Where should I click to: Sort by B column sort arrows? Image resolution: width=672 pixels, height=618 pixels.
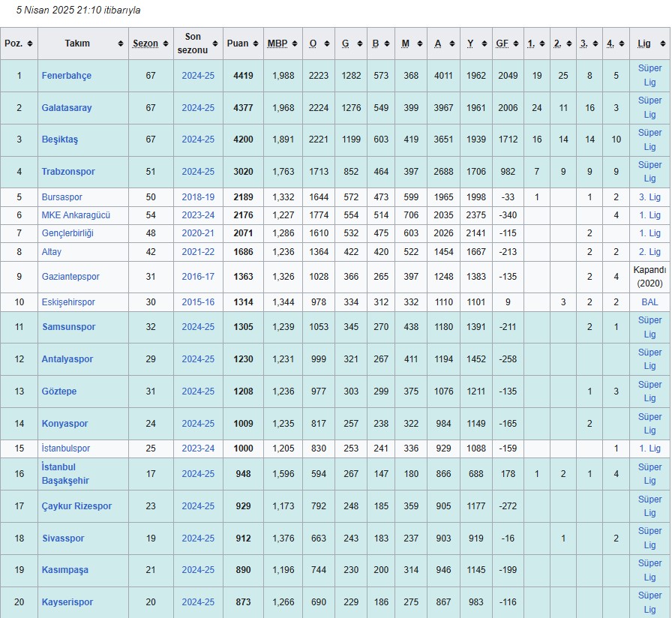click(386, 43)
